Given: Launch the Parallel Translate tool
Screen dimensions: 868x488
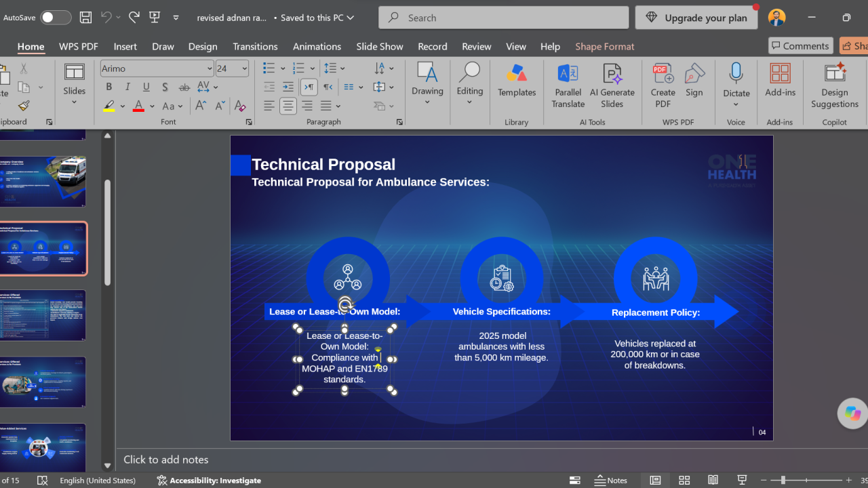Looking at the screenshot, I should tap(568, 85).
